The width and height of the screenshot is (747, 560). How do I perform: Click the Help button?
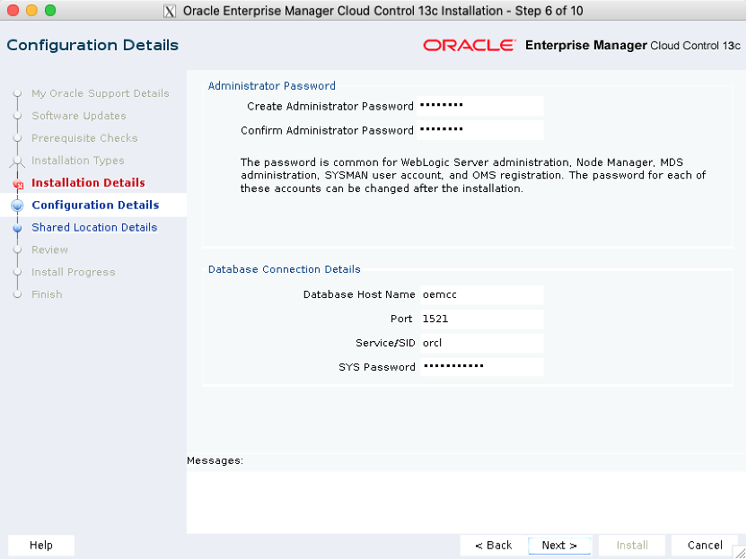coord(41,546)
